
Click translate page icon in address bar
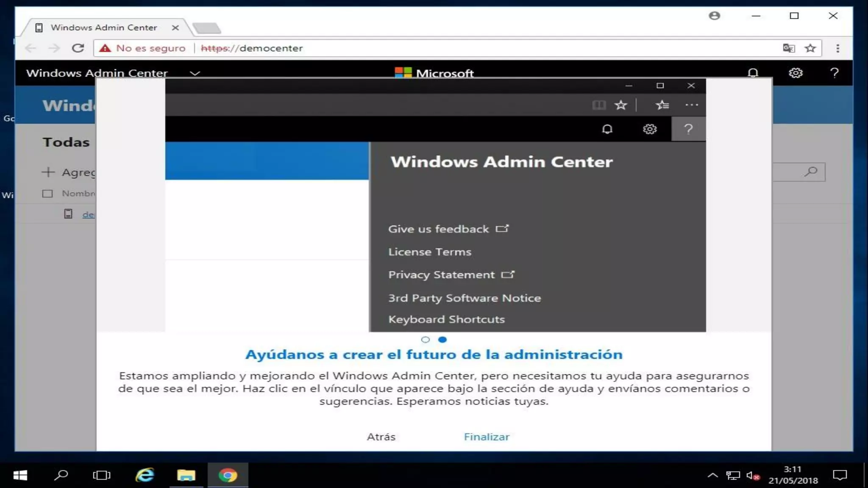(788, 48)
